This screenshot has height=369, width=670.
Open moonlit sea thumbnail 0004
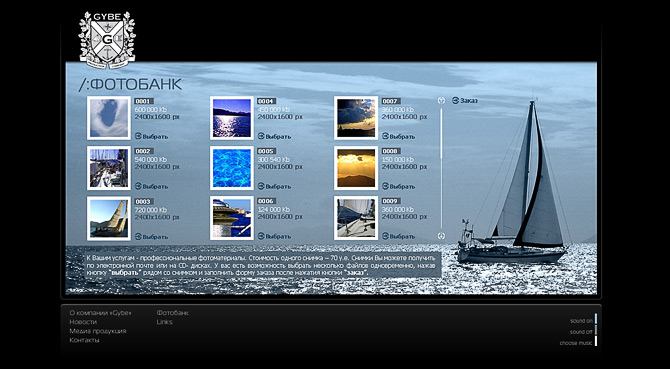[232, 118]
